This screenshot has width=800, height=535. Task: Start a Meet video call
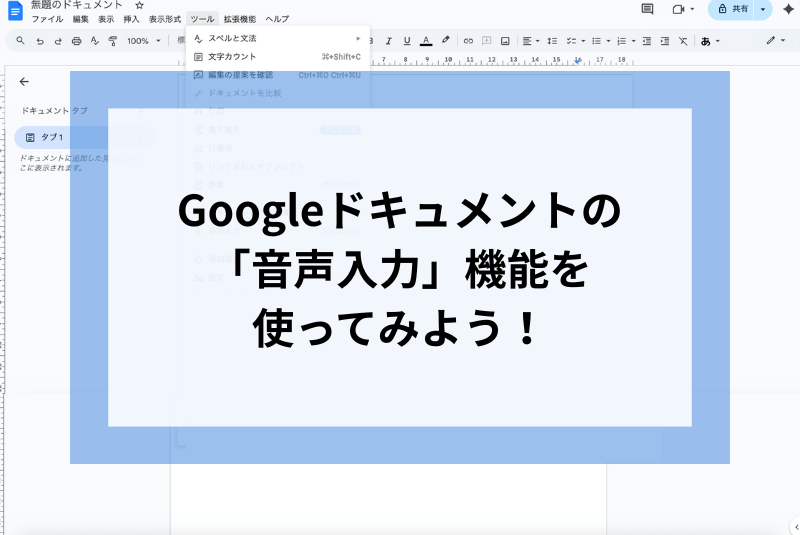pos(678,9)
